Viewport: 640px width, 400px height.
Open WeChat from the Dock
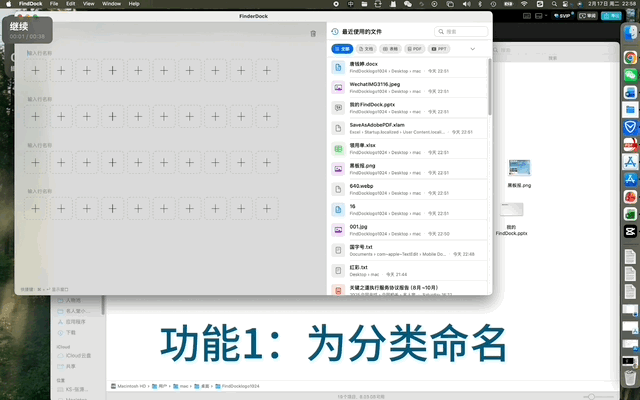tap(630, 75)
